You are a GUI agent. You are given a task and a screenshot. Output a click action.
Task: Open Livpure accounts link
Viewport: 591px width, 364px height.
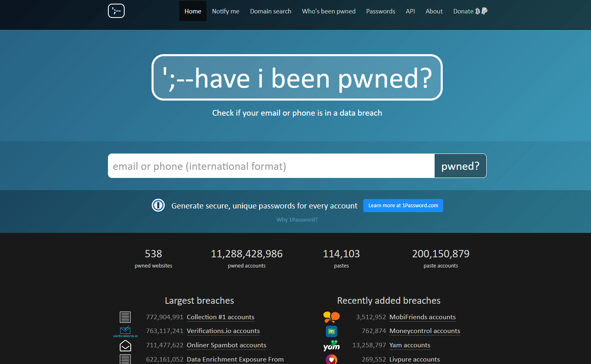(x=415, y=360)
